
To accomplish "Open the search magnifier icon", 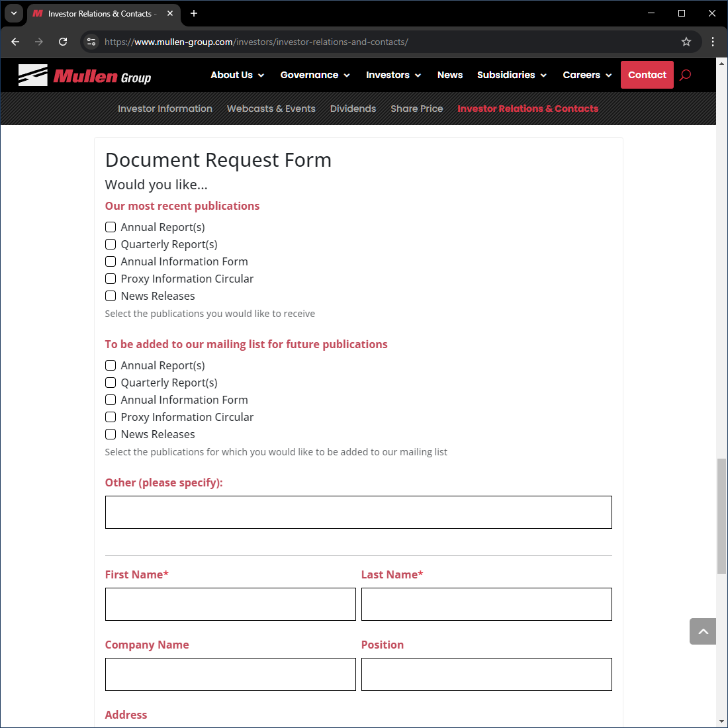I will pos(685,75).
